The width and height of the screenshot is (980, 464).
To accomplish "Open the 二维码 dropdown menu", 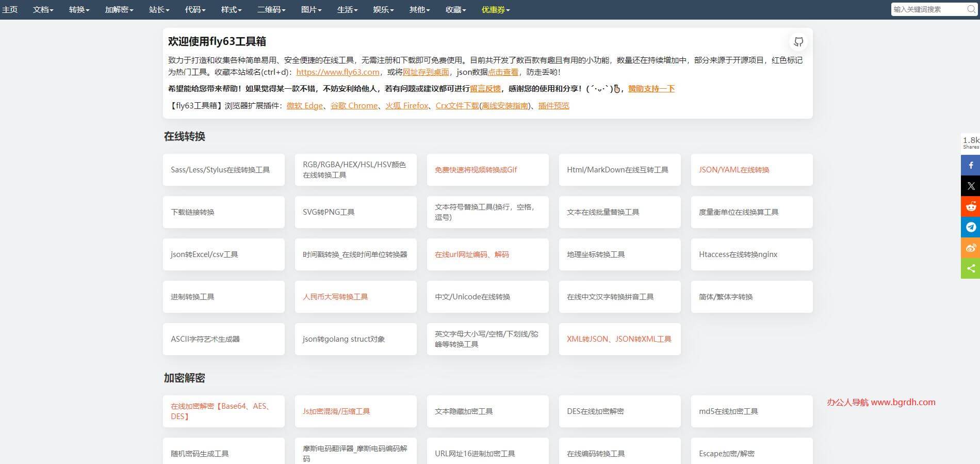I will 271,10.
